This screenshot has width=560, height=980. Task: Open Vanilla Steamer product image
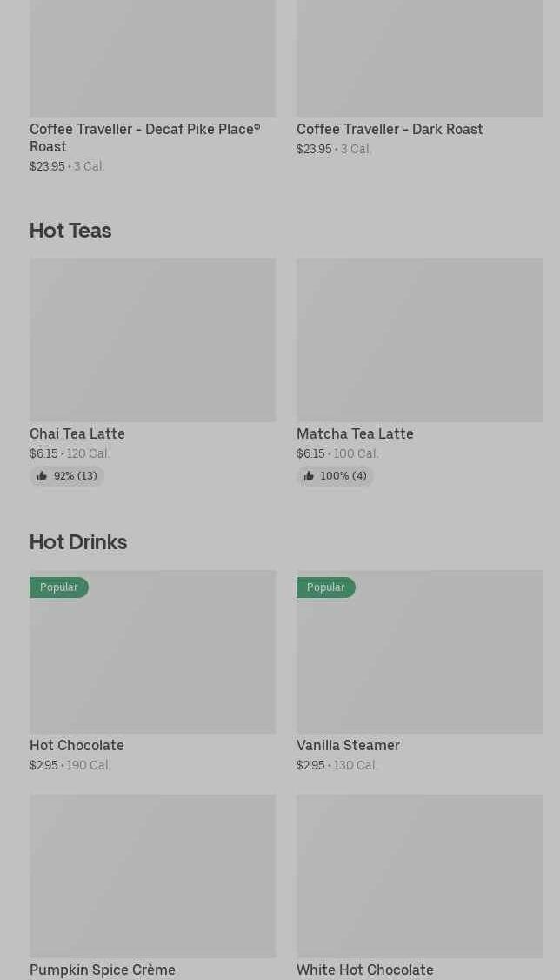(x=419, y=661)
